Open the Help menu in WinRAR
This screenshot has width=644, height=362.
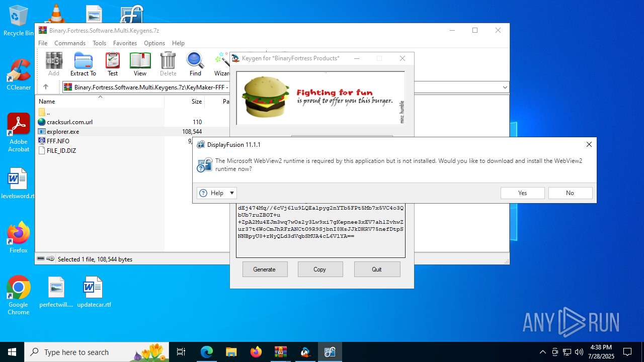pyautogui.click(x=178, y=43)
